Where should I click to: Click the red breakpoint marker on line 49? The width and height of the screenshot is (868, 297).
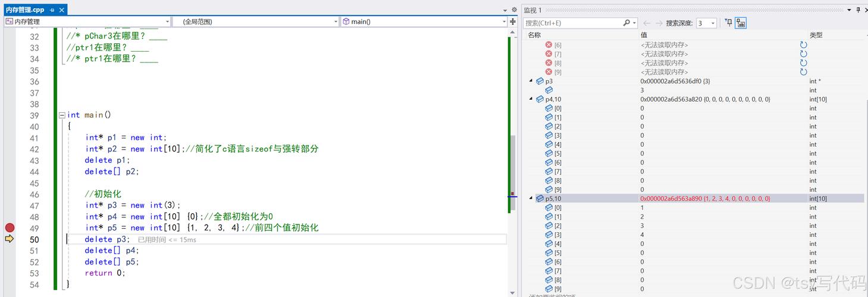point(10,228)
